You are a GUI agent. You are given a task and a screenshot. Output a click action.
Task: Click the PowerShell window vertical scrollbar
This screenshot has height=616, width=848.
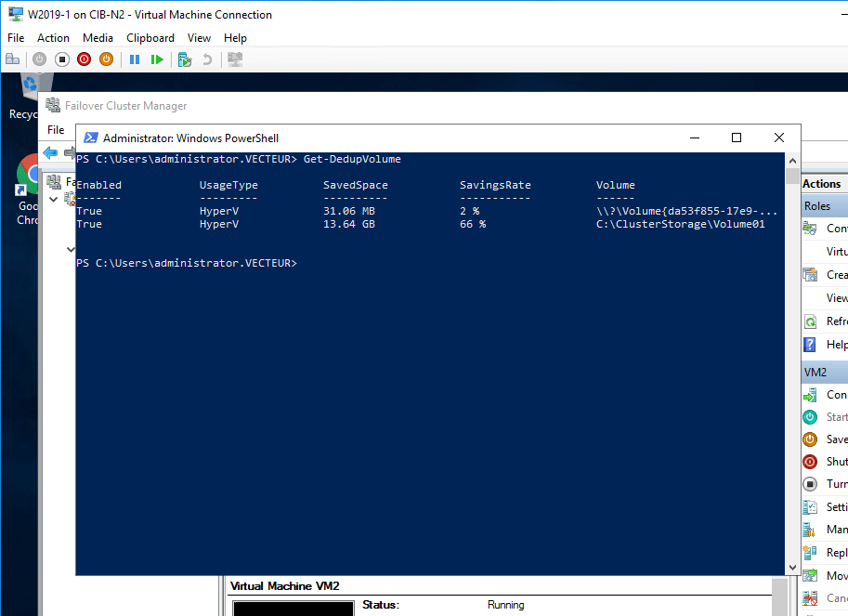coord(792,372)
